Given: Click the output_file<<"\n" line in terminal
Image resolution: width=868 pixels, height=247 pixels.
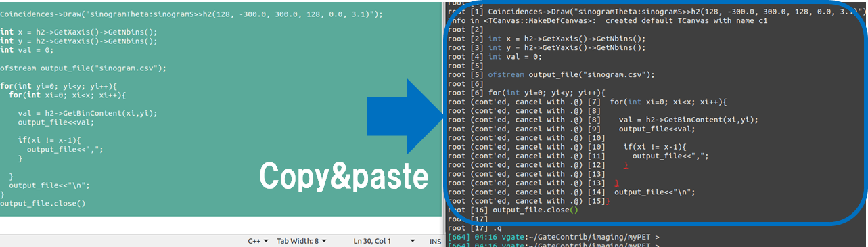Looking at the screenshot, I should pyautogui.click(x=572, y=192).
